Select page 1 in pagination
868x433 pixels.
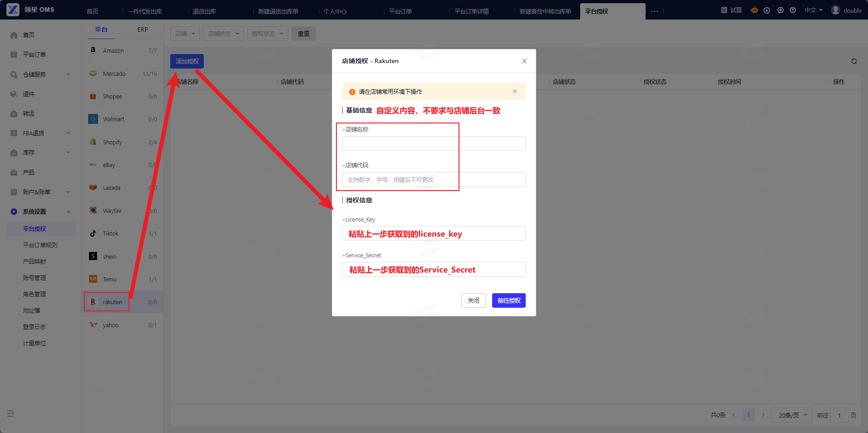click(748, 415)
